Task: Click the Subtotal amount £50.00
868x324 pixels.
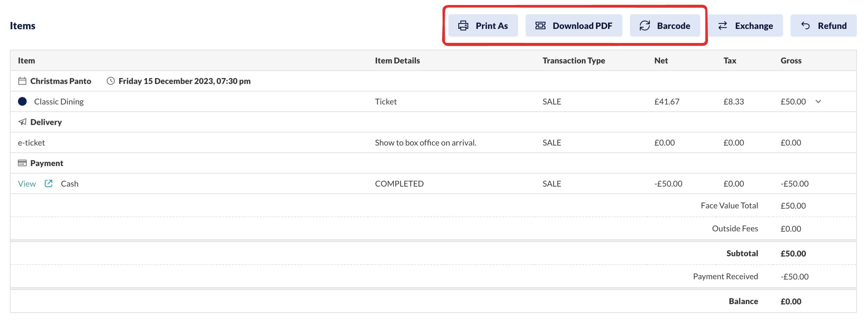Action: [793, 254]
